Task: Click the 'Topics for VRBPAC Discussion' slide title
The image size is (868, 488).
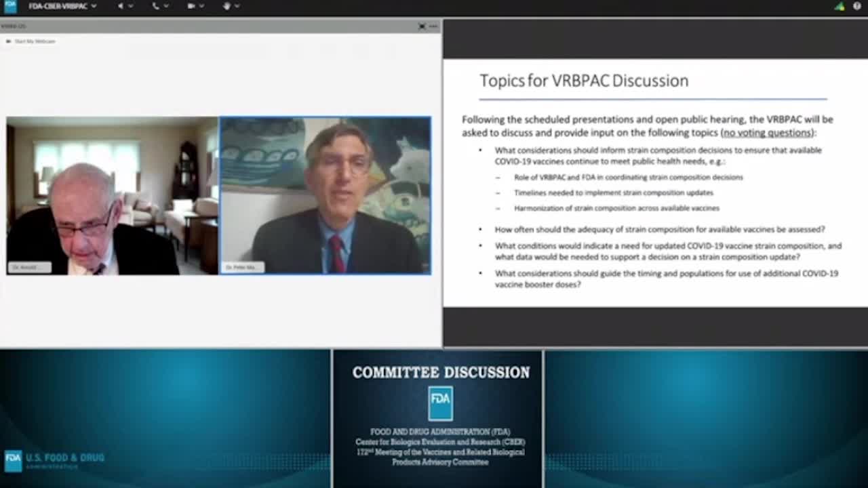Action: [x=584, y=81]
